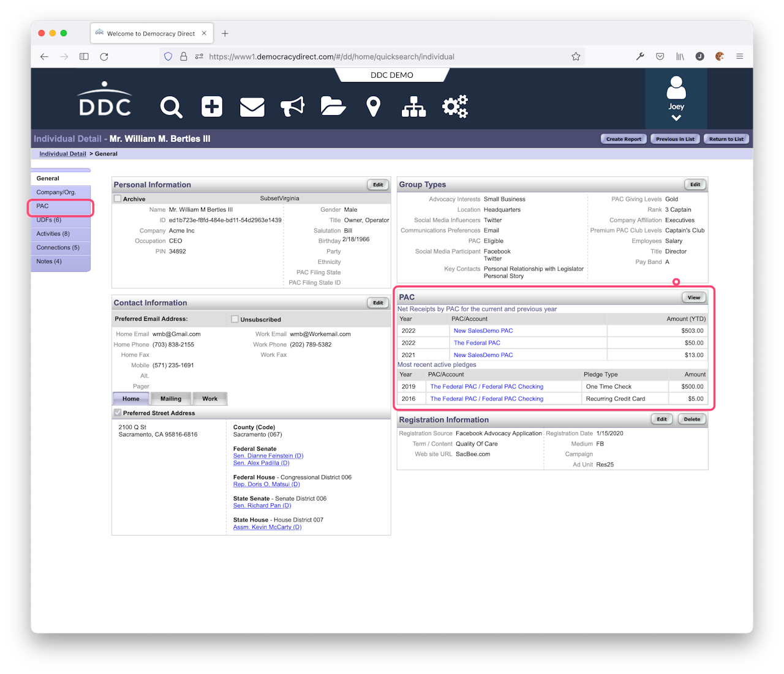Toggle the Archive checkbox
The height and width of the screenshot is (674, 784).
click(118, 199)
